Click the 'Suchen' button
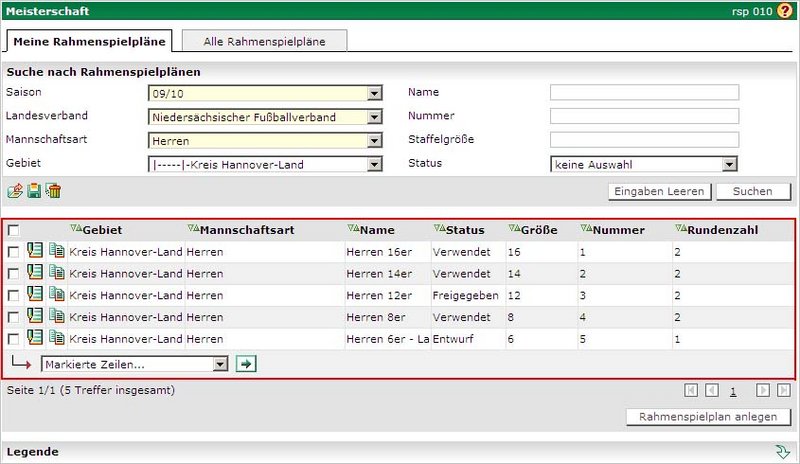This screenshot has height=464, width=800. coord(752,191)
